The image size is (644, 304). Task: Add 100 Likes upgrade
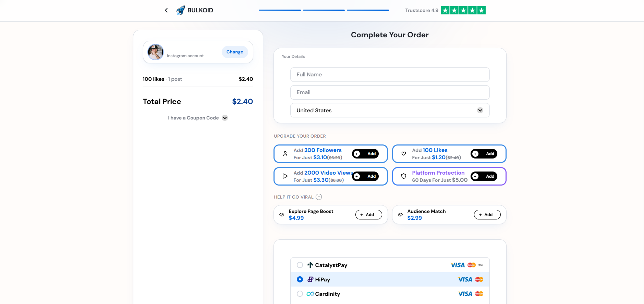484,154
